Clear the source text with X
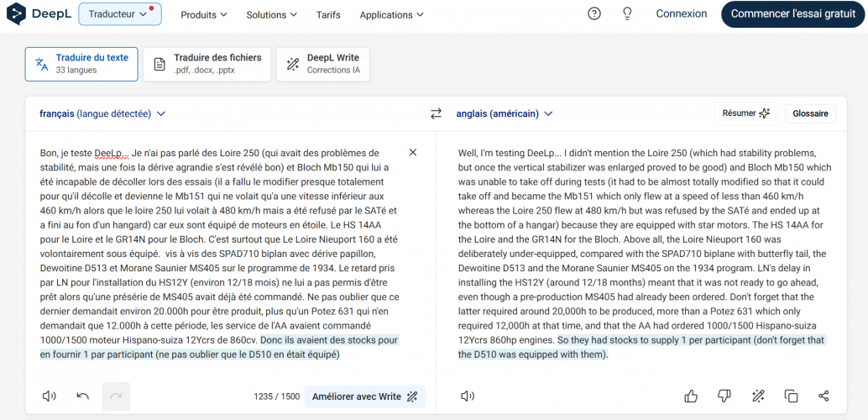The image size is (868, 420). pos(412,152)
